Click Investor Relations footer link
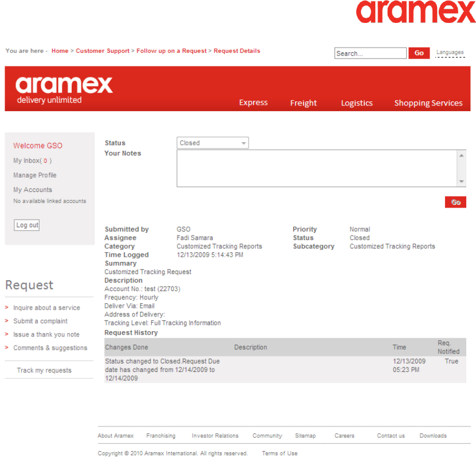This screenshot has height=462, width=476. 215,436
